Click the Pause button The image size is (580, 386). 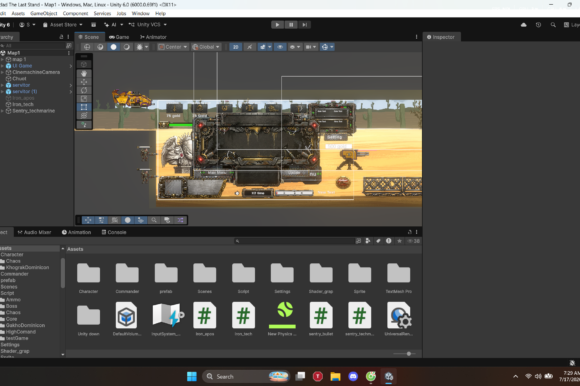(x=291, y=25)
